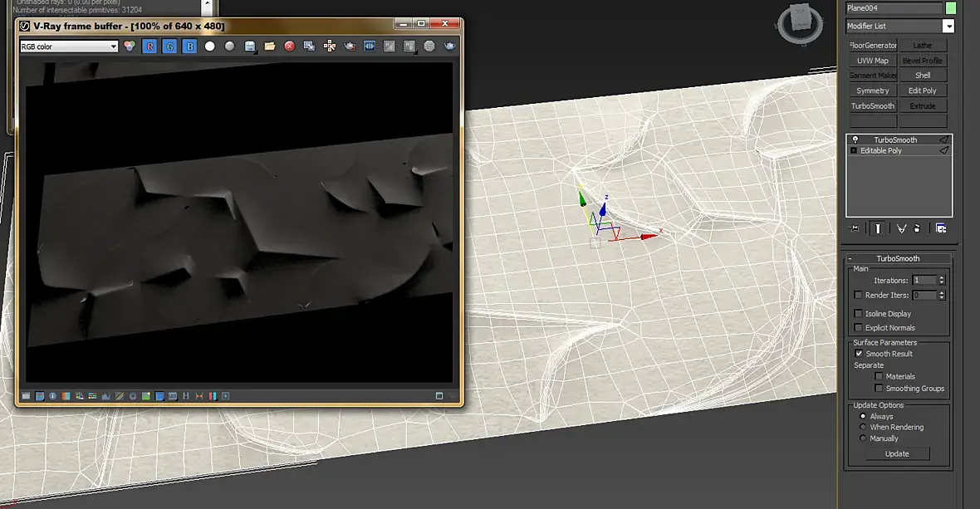The height and width of the screenshot is (509, 980).
Task: Enable the Separate by Materials checkbox
Action: 879,376
